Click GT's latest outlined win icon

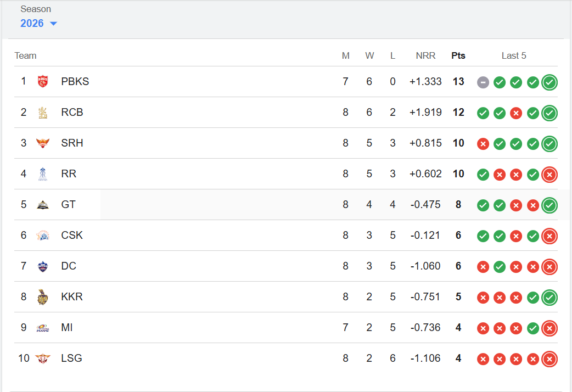[x=549, y=205]
